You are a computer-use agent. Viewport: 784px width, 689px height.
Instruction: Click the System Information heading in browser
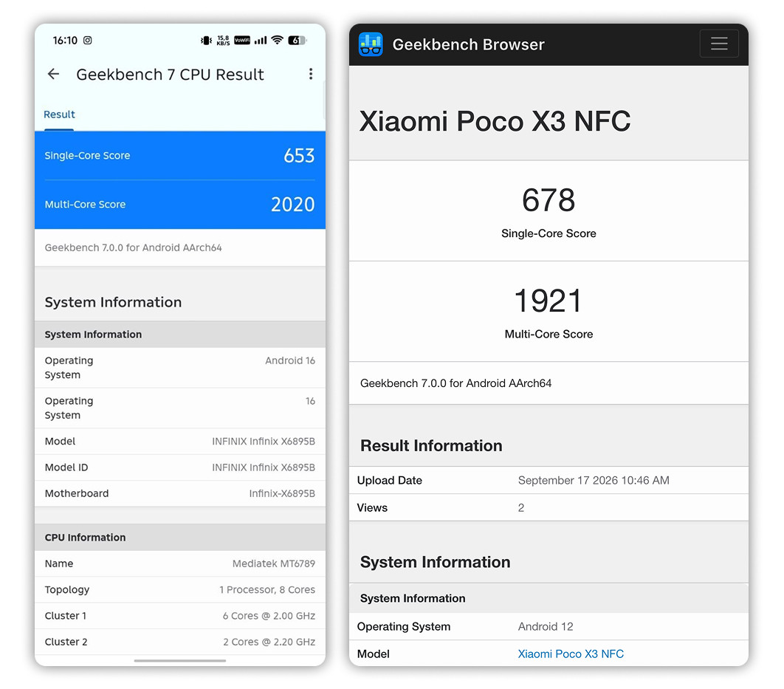[x=435, y=562]
